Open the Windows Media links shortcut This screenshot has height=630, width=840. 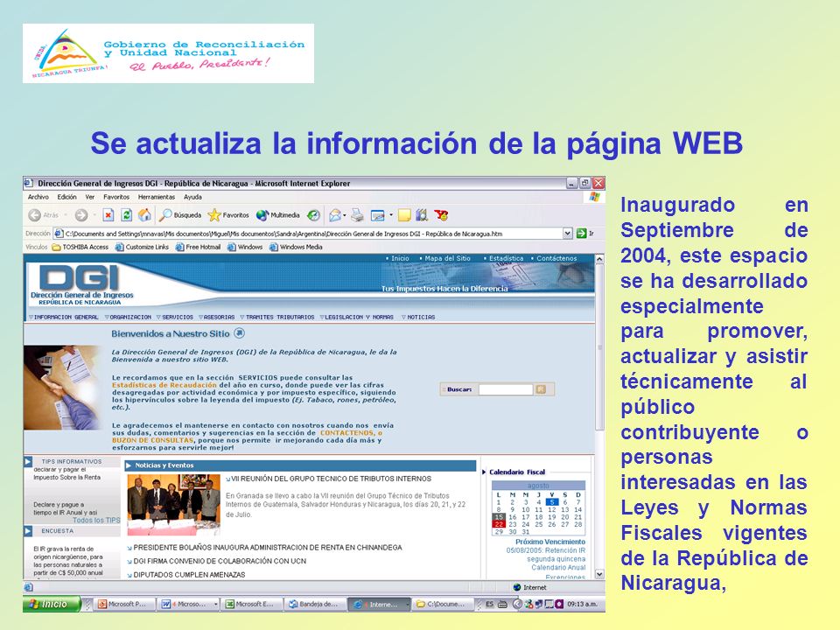296,247
